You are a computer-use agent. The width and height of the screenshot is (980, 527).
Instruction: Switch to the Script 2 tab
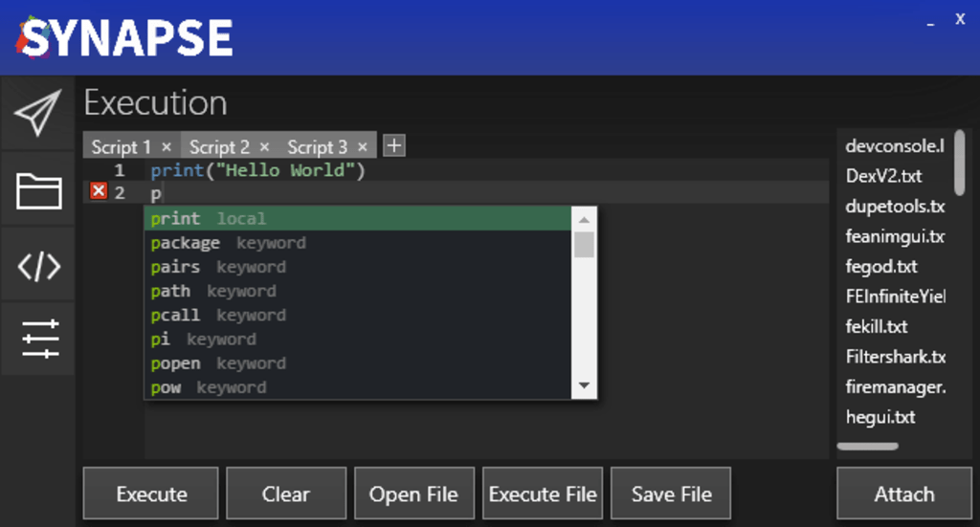click(219, 146)
